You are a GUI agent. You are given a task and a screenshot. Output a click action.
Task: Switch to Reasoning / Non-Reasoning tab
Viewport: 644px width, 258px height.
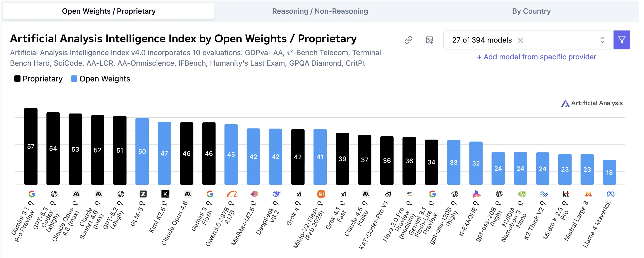[320, 11]
